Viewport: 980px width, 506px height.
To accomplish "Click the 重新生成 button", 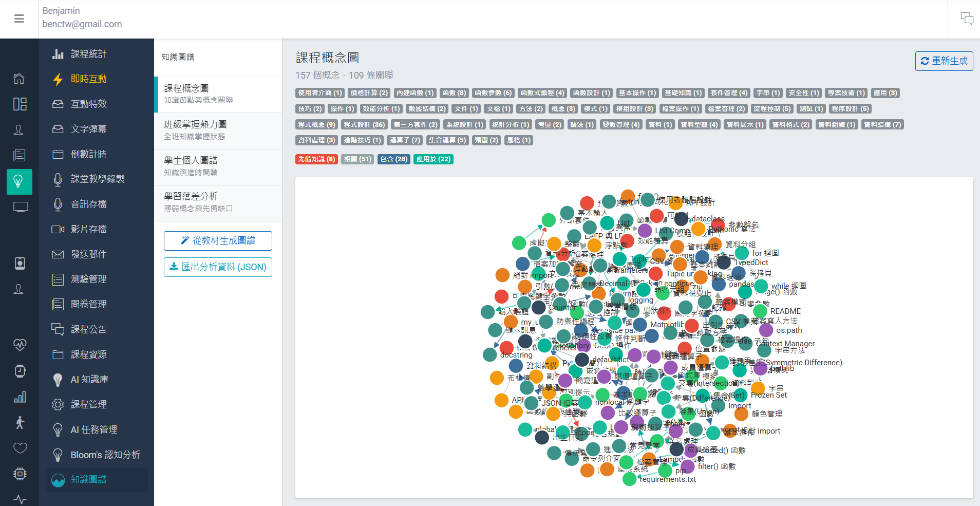I will (944, 61).
